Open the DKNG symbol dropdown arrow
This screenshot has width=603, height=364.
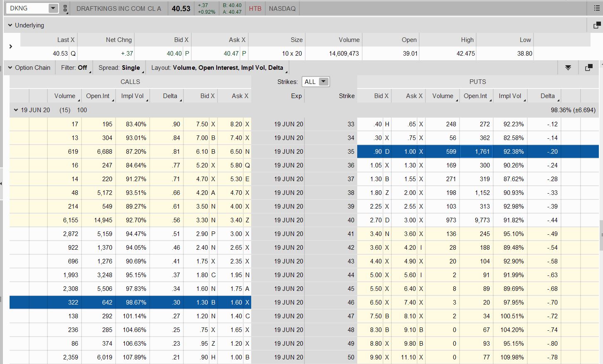53,8
